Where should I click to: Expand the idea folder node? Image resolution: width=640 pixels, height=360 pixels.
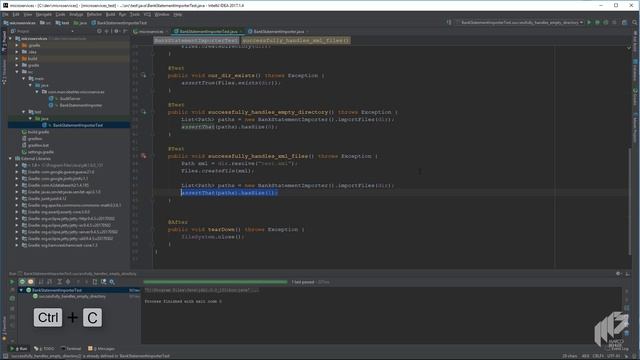[x=17, y=52]
